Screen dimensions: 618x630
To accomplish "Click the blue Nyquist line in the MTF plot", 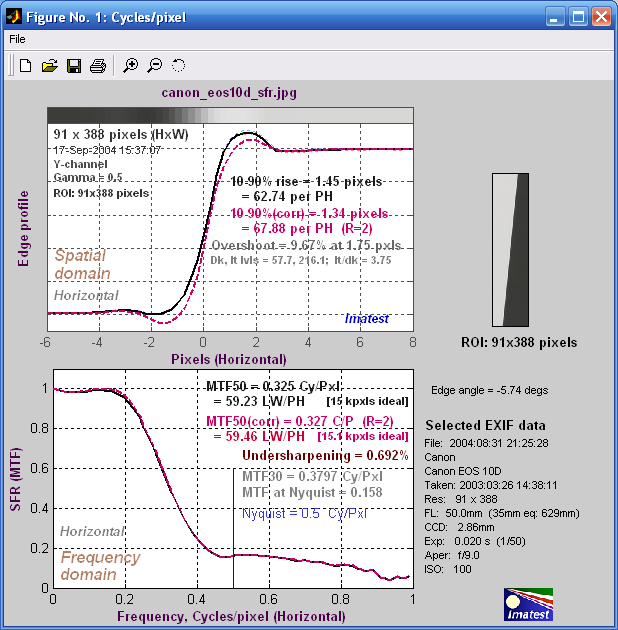I will (x=233, y=528).
